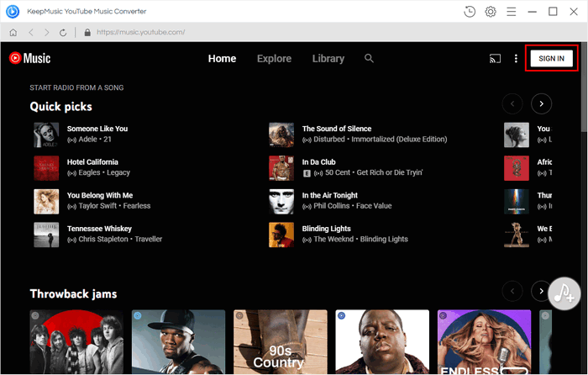Open the search magnifier icon
The image size is (588, 375).
pyautogui.click(x=369, y=58)
